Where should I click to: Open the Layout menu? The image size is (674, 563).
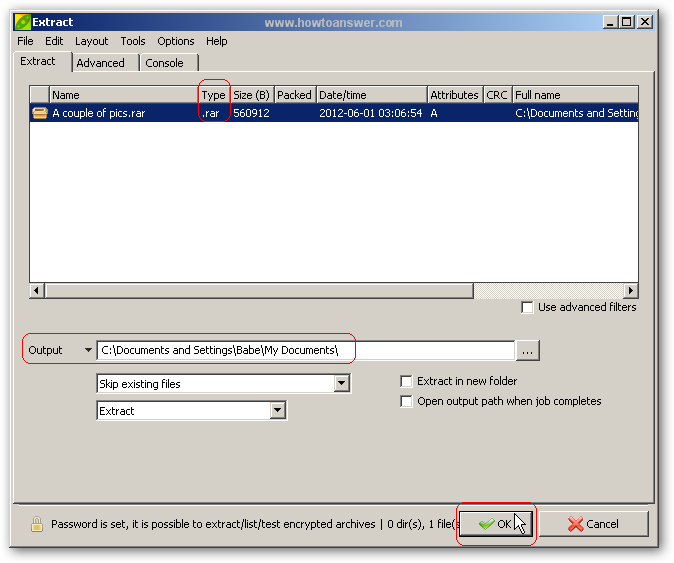coord(92,41)
